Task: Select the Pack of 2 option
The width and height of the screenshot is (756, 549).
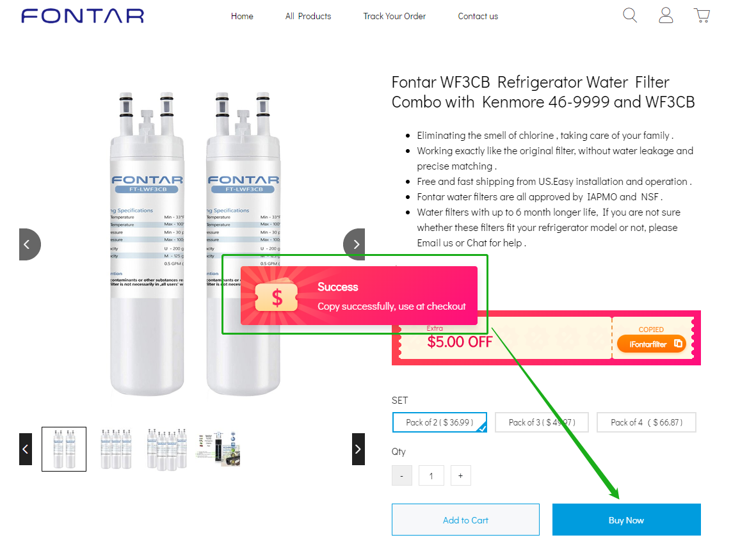Action: coord(440,422)
